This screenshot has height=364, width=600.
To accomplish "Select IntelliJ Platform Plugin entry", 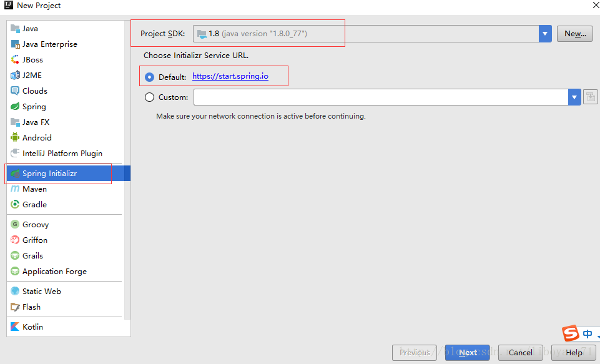I will coord(66,153).
